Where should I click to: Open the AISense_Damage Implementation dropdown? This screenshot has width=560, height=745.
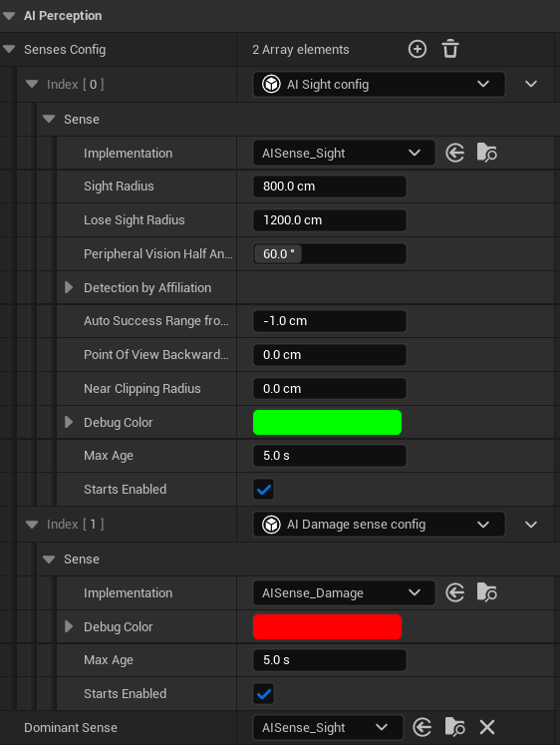[x=344, y=592]
